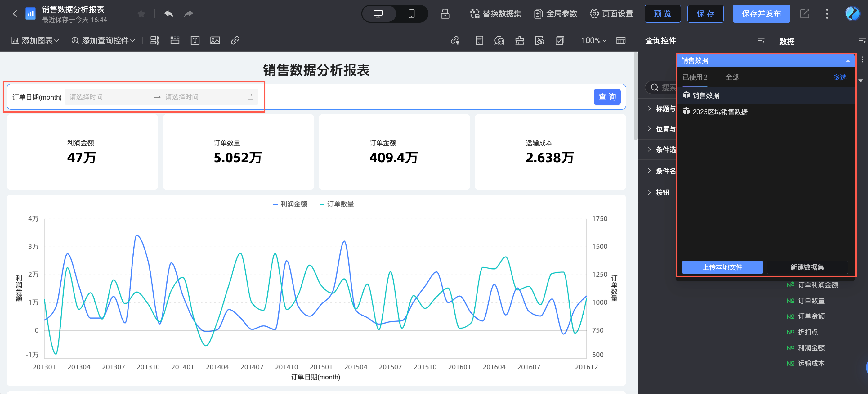Open the calendar date picker icon
Image resolution: width=868 pixels, height=394 pixels.
coord(250,97)
